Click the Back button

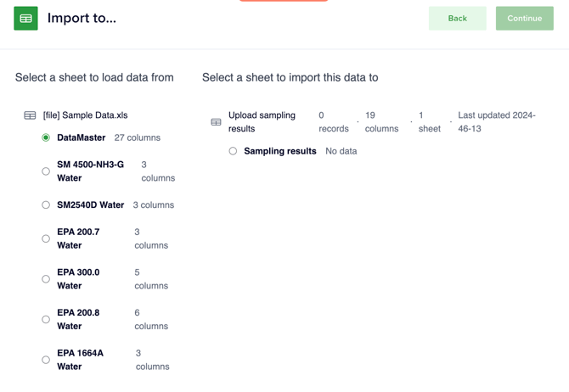point(457,19)
